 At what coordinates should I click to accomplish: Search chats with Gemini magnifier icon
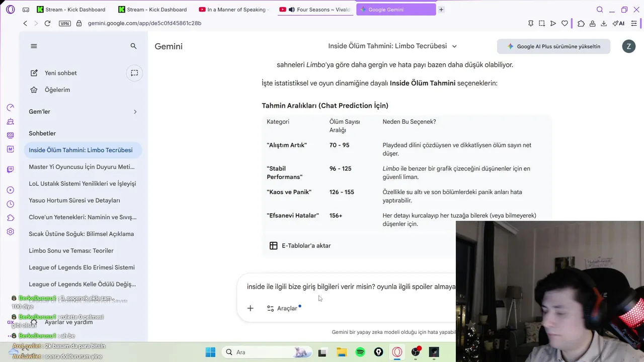coord(133,46)
